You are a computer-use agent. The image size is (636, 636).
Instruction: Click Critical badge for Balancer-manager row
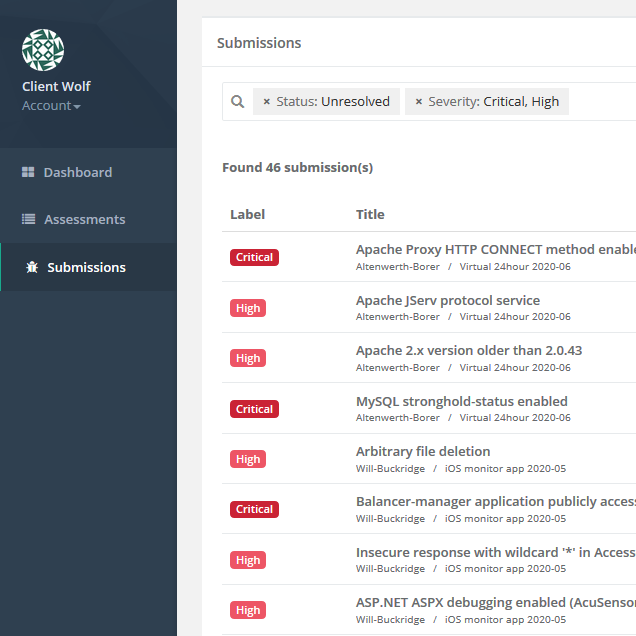254,509
